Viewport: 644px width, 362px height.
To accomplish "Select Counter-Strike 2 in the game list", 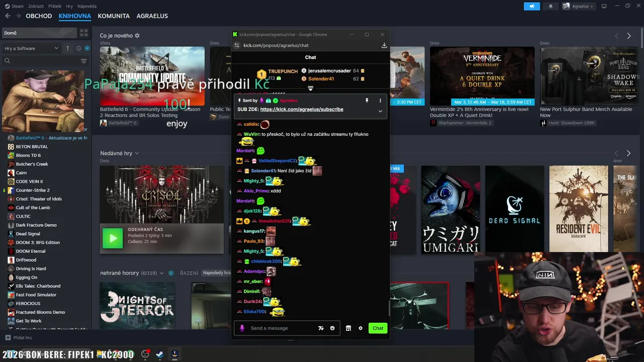I will point(33,190).
